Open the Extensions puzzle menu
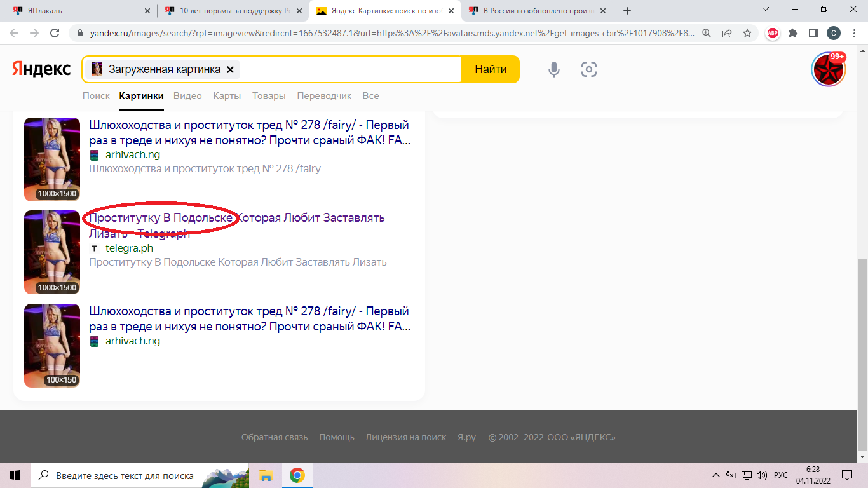 [x=793, y=34]
